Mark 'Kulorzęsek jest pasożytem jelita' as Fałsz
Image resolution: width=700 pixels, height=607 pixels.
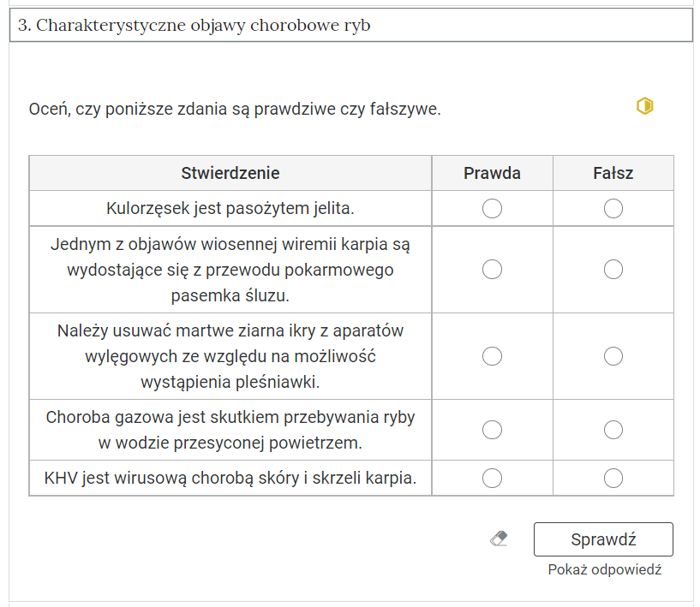coord(613,207)
